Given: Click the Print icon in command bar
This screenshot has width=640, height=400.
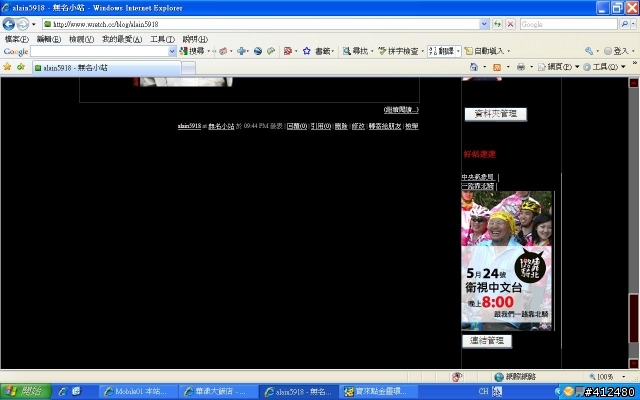Looking at the screenshot, I should click(520, 67).
